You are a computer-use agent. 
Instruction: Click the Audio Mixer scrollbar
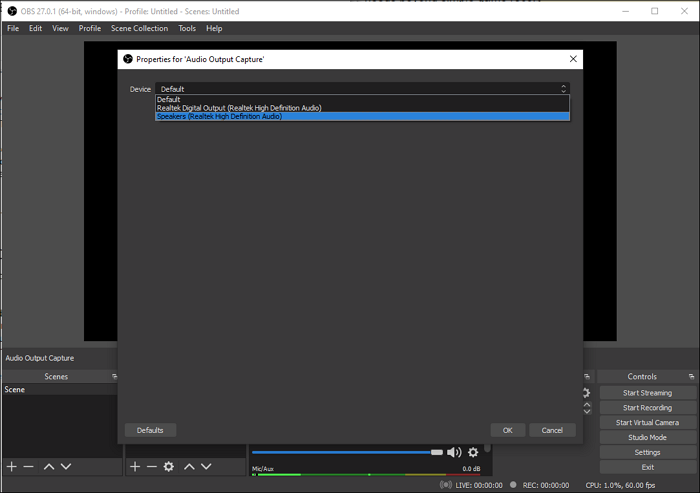pos(488,448)
